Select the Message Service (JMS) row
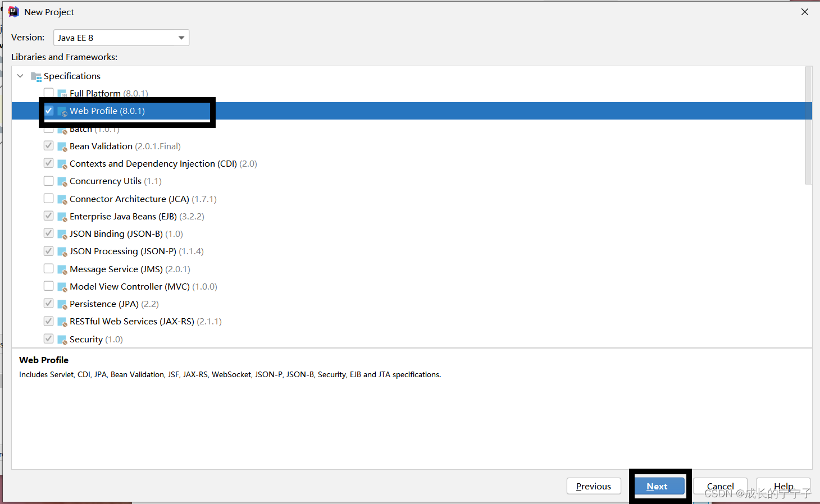820x504 pixels. pyautogui.click(x=412, y=269)
